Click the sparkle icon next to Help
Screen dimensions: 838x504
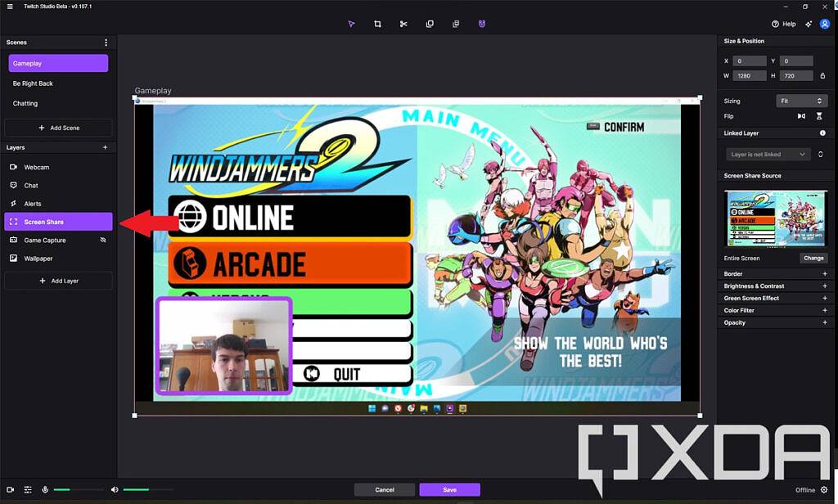click(x=809, y=24)
